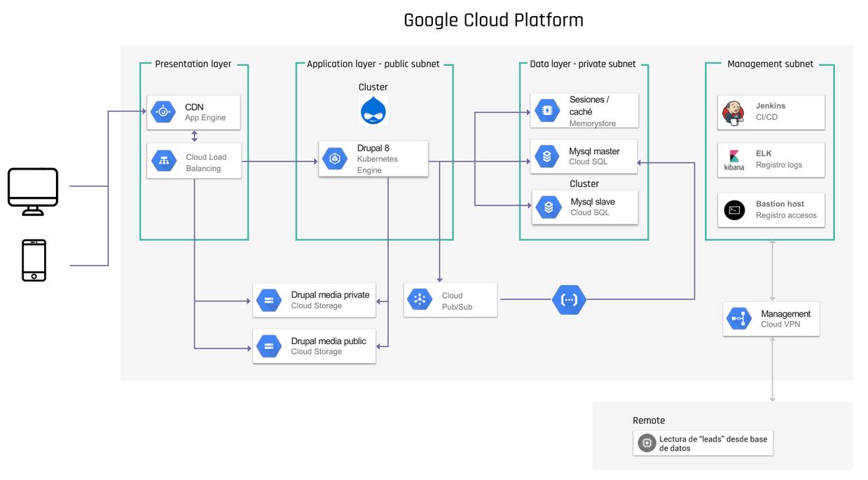Viewport: 868px width, 480px height.
Task: Select the "Cloud Pub/Sub" label
Action: pos(457,301)
